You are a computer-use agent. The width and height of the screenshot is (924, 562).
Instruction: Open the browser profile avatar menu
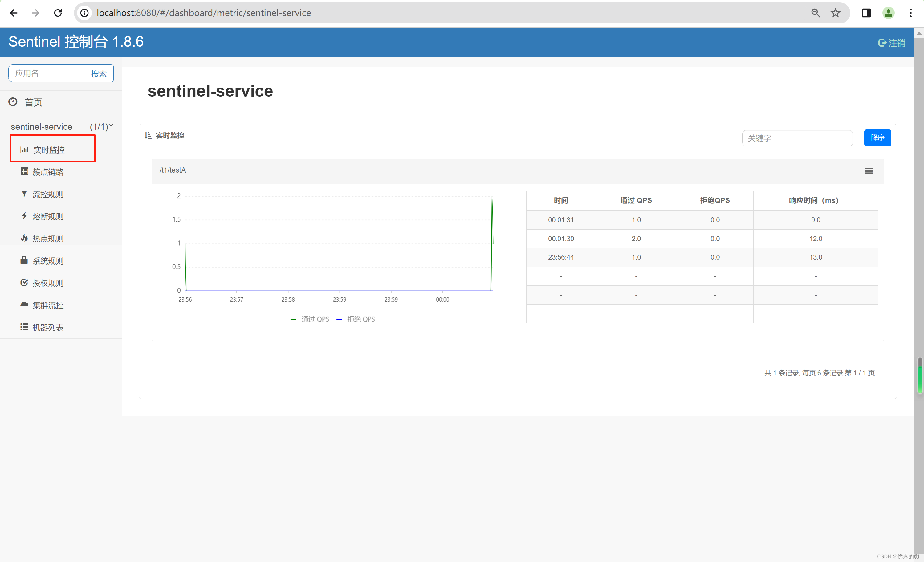coord(888,13)
